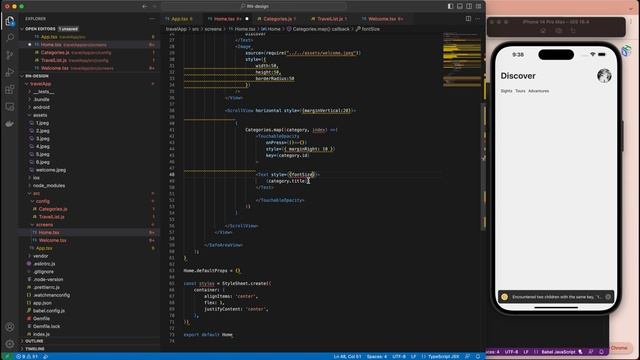Open the Source Control view

[10, 55]
